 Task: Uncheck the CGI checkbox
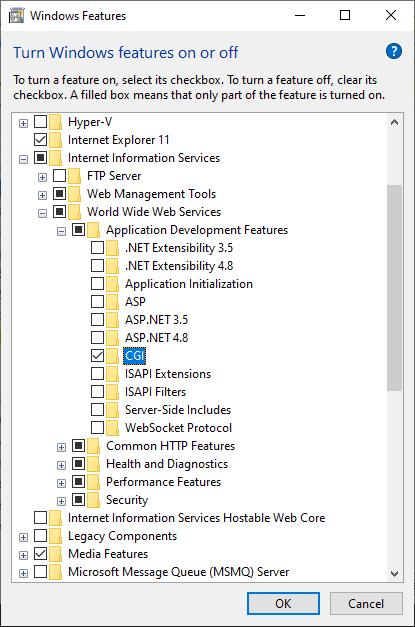coord(98,355)
